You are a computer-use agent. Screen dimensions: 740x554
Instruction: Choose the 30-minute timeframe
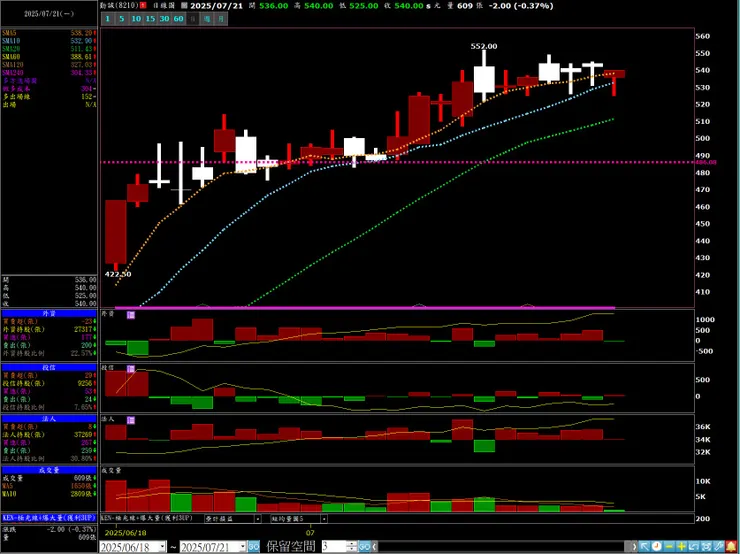[x=164, y=19]
